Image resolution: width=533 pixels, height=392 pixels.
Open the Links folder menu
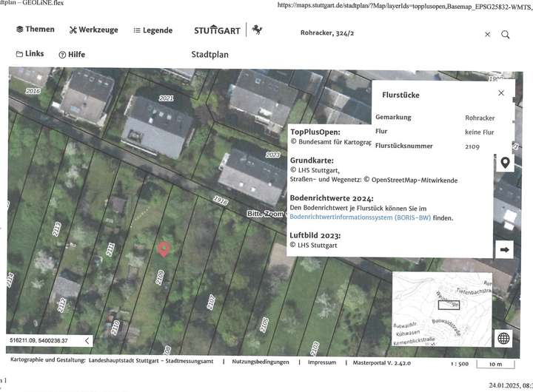tap(30, 54)
